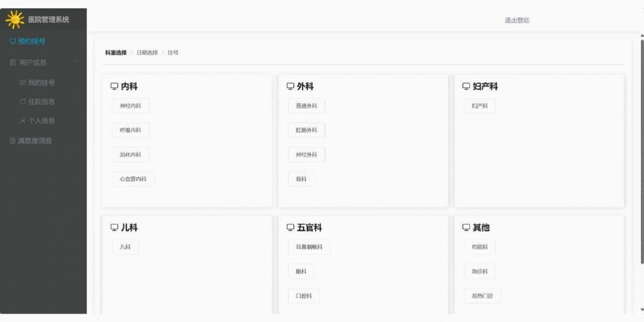The height and width of the screenshot is (322, 644).
Task: Open 我的挂号 sidebar item
Action: (41, 83)
